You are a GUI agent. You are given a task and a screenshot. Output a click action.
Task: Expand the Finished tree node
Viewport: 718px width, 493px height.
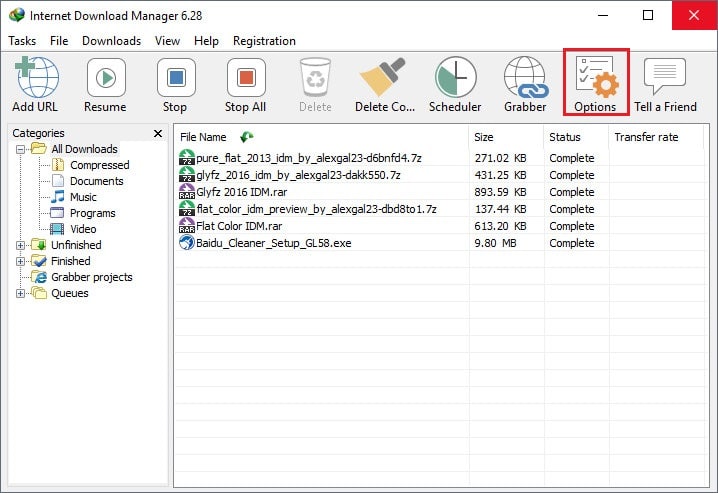(x=20, y=261)
